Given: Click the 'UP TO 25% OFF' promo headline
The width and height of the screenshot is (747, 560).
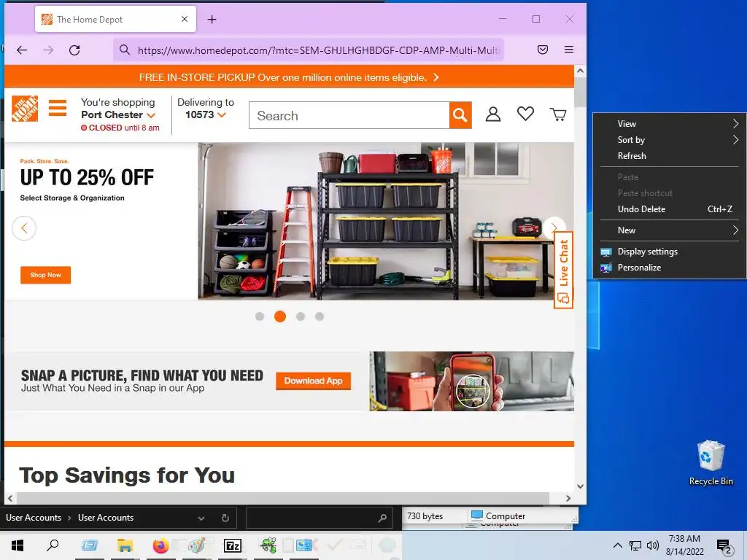Looking at the screenshot, I should pos(87,178).
